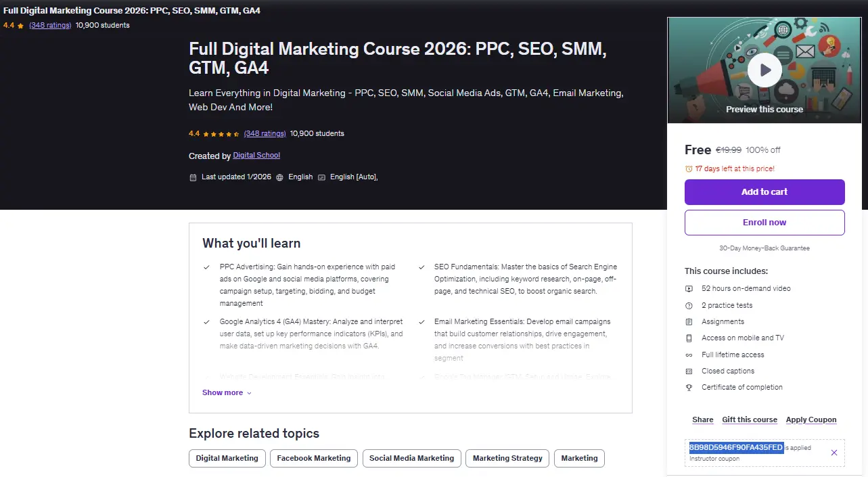The width and height of the screenshot is (868, 477).
Task: Click the Enroll now button
Action: click(764, 223)
